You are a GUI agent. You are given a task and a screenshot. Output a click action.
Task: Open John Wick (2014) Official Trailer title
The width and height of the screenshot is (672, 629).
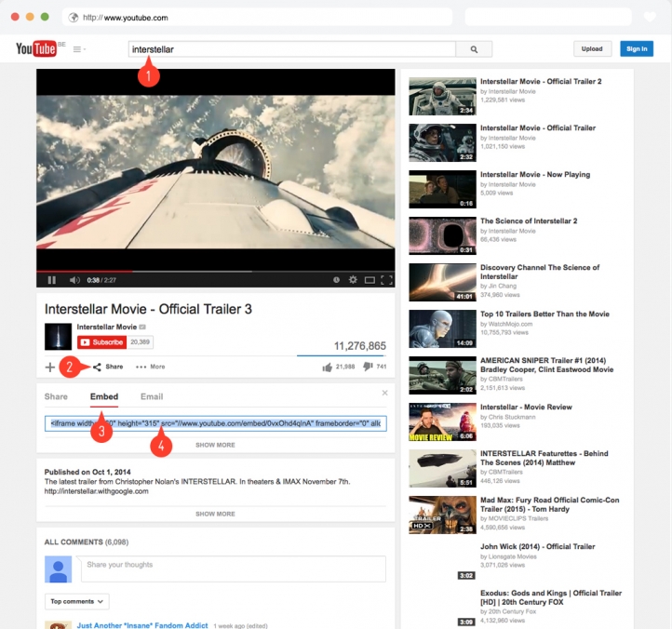[x=537, y=547]
